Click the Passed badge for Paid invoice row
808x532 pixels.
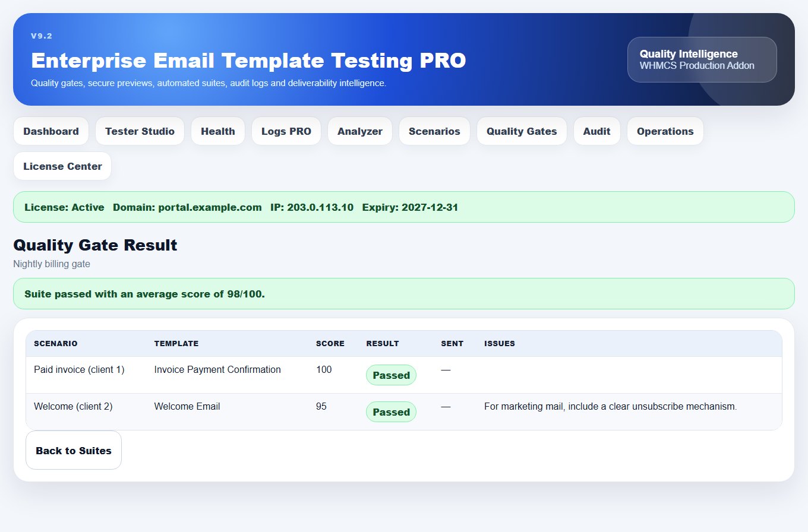391,375
